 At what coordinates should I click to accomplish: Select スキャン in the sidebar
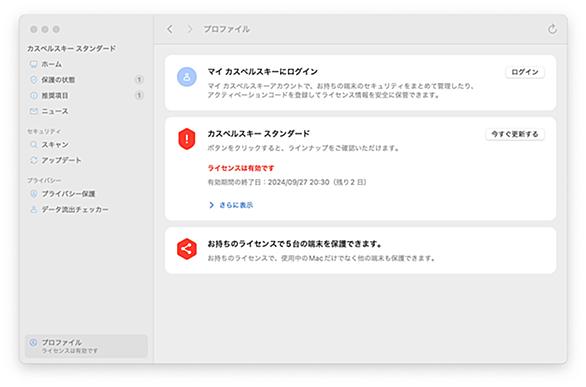coord(86,145)
